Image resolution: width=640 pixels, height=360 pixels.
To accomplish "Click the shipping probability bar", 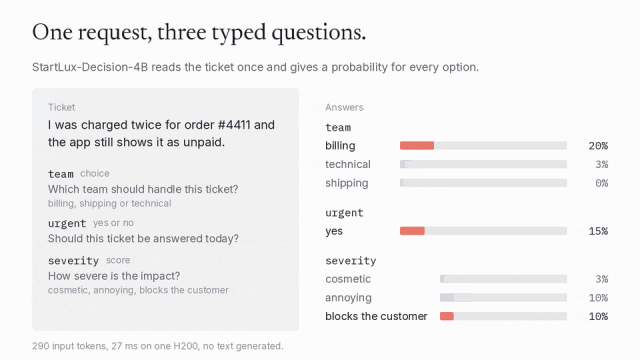I will pos(483,183).
